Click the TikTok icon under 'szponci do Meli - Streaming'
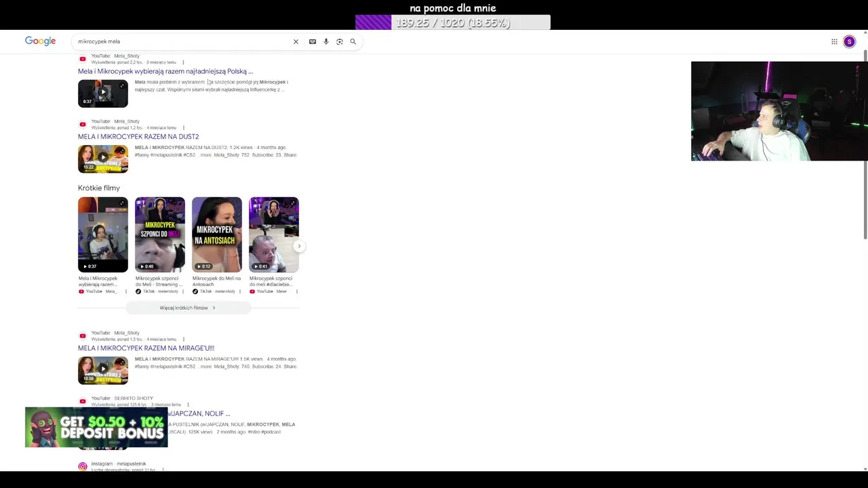This screenshot has height=488, width=868. pyautogui.click(x=138, y=291)
